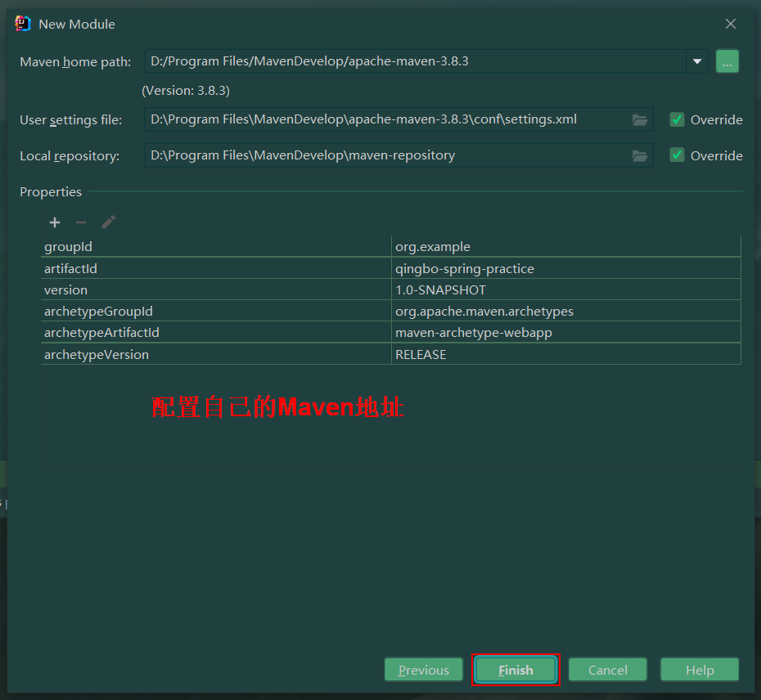Click the folder icon beside user settings file

pos(639,119)
